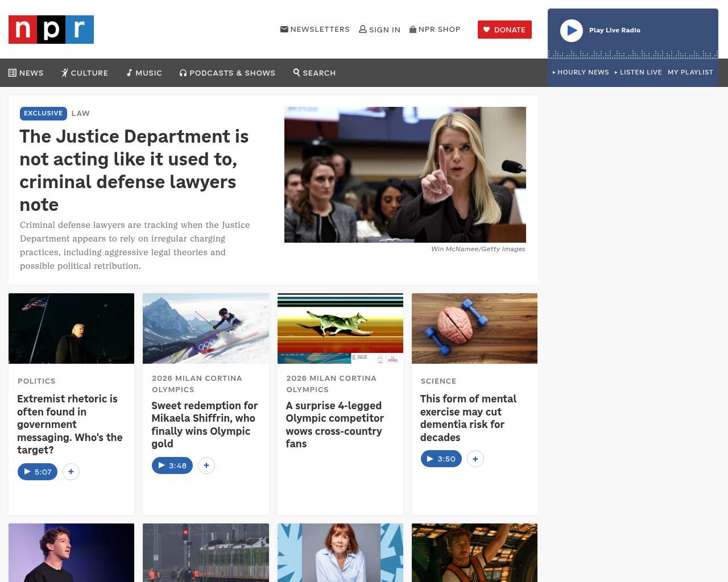
Task: Open the Justice Department headline article
Action: coord(134,170)
